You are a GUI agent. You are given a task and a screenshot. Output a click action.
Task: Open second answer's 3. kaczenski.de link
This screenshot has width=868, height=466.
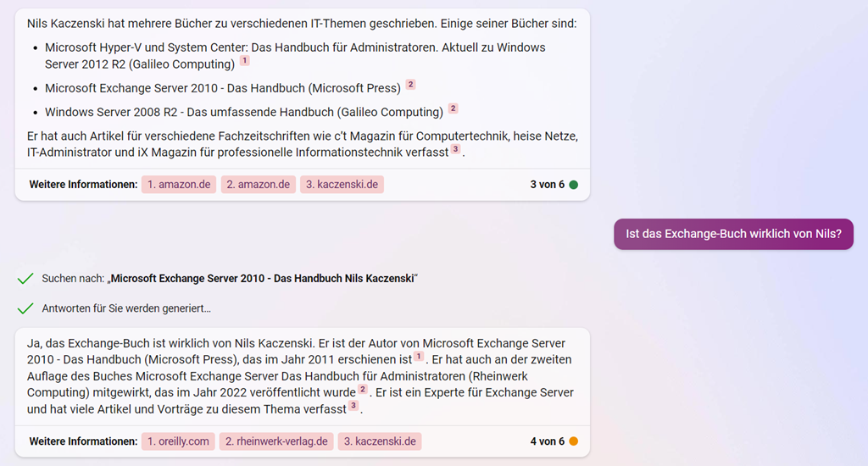tap(380, 441)
